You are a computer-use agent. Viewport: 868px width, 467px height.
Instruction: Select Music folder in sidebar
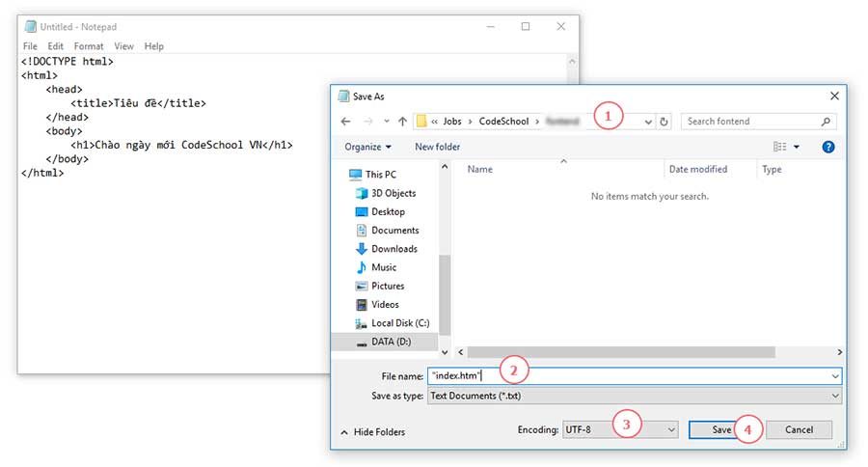[383, 267]
